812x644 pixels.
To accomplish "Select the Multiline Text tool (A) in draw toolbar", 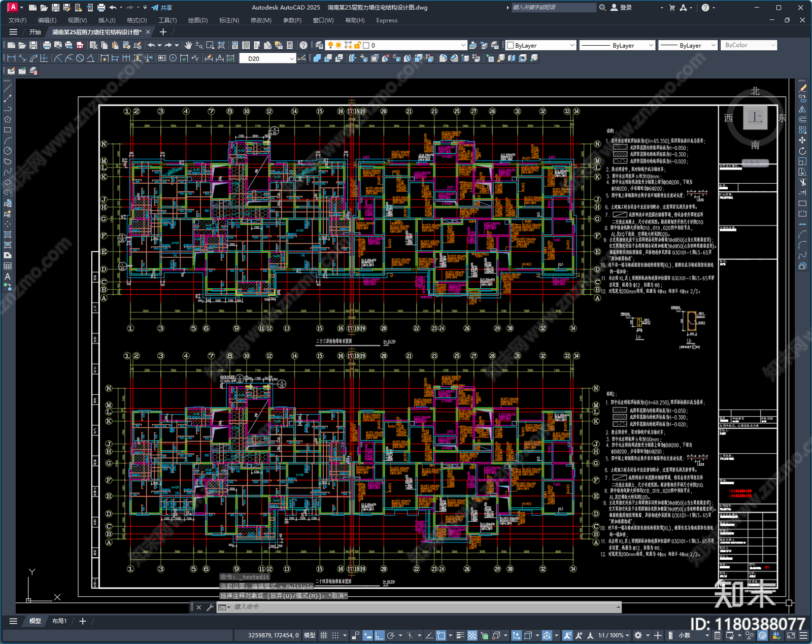I will click(8, 277).
